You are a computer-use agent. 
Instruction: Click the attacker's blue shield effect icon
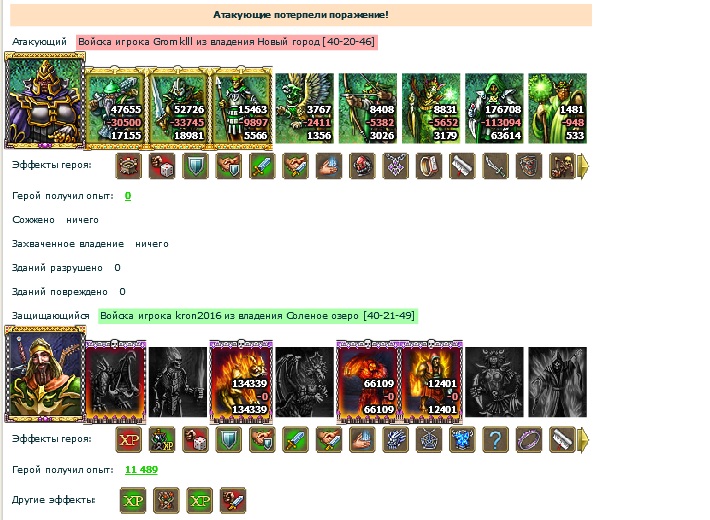tap(196, 166)
